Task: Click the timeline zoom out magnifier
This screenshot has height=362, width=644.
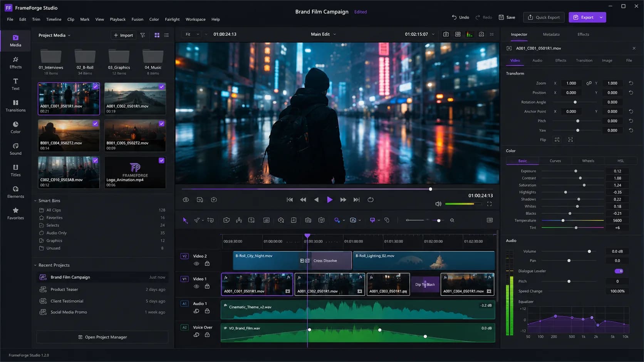Action: click(452, 220)
